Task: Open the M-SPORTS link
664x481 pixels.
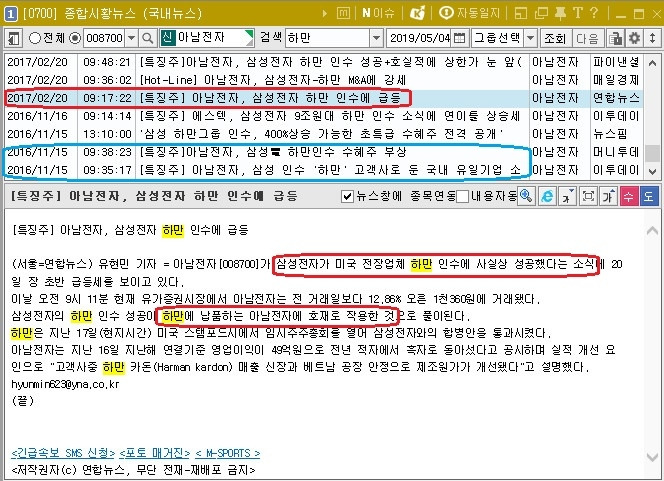Action: pyautogui.click(x=228, y=453)
